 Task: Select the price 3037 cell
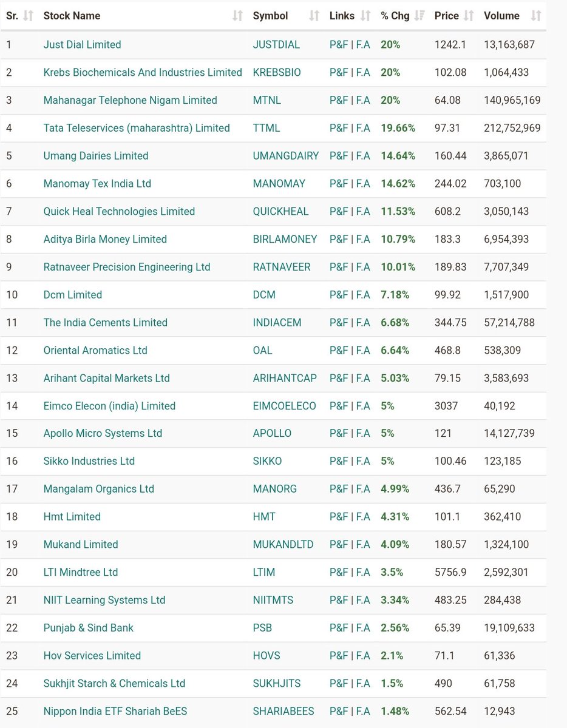tap(446, 406)
